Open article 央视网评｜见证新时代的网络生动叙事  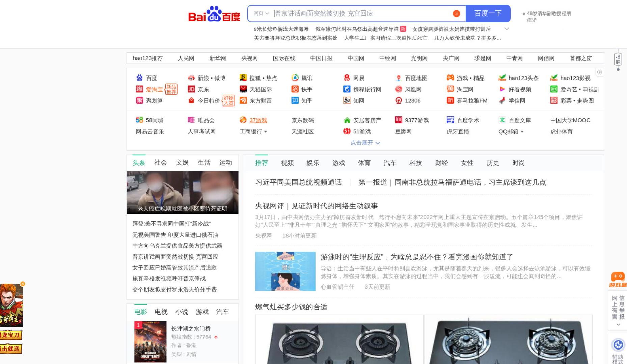click(317, 206)
